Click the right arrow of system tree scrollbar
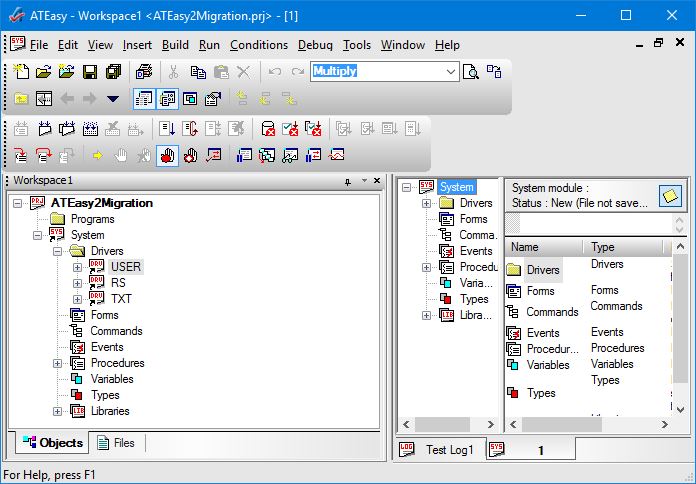Screen dimensions: 696x484 pyautogui.click(x=490, y=424)
